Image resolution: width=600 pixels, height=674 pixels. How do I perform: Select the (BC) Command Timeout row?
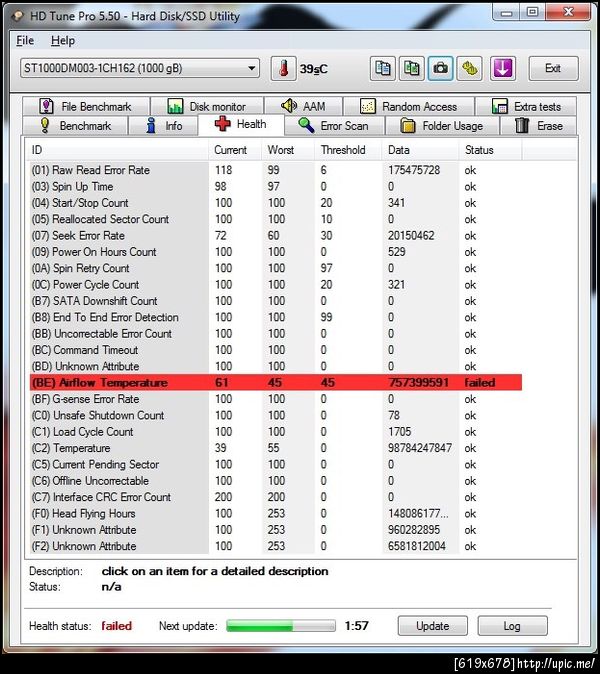pos(276,350)
